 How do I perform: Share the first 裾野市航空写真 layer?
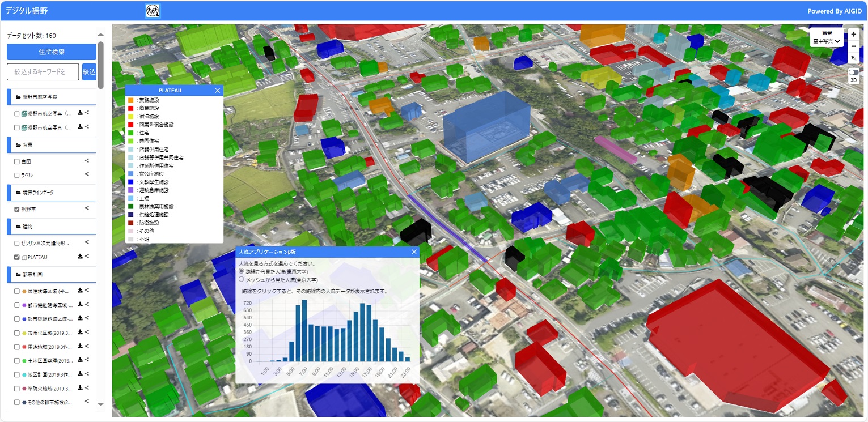(87, 113)
